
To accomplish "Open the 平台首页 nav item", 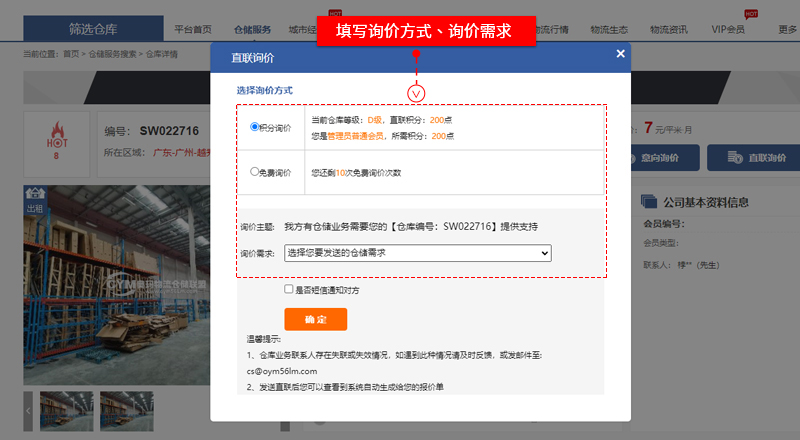I will (192, 29).
